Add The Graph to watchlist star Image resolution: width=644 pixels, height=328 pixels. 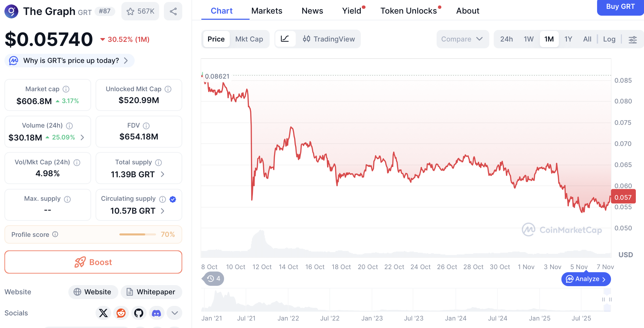[130, 12]
